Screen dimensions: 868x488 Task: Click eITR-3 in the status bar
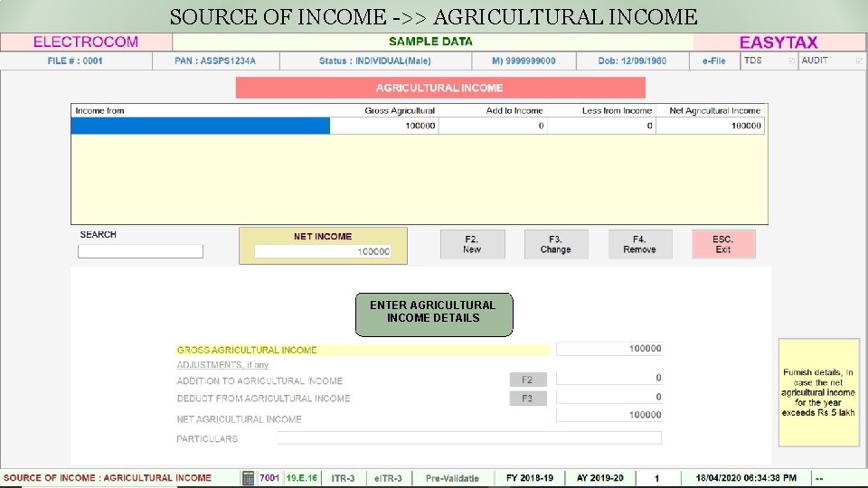[x=388, y=478]
